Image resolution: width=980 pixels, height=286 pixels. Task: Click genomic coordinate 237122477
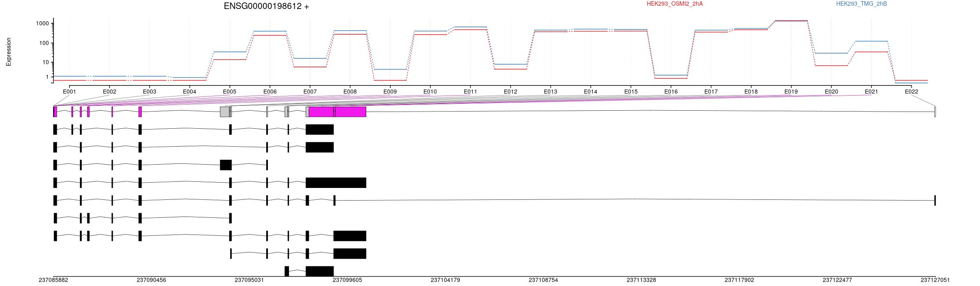click(837, 280)
